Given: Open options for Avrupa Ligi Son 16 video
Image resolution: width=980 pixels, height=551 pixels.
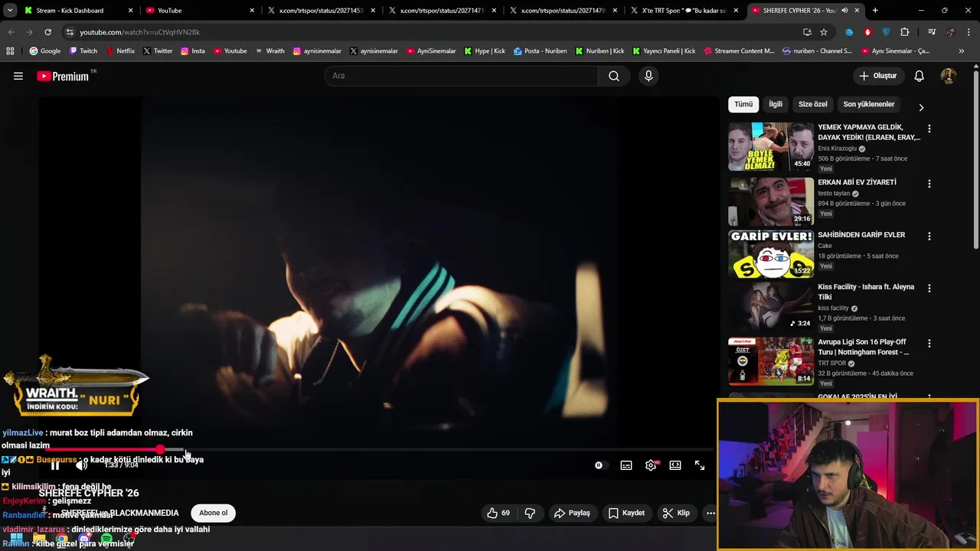Looking at the screenshot, I should [929, 344].
